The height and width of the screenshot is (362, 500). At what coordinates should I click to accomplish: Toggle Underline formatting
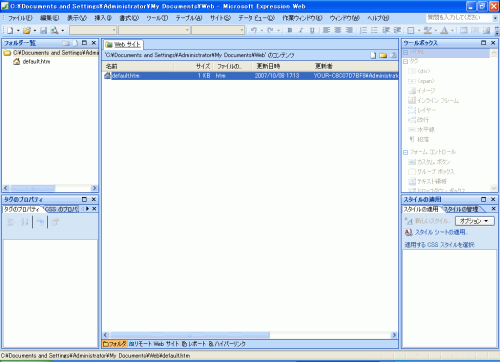point(312,30)
